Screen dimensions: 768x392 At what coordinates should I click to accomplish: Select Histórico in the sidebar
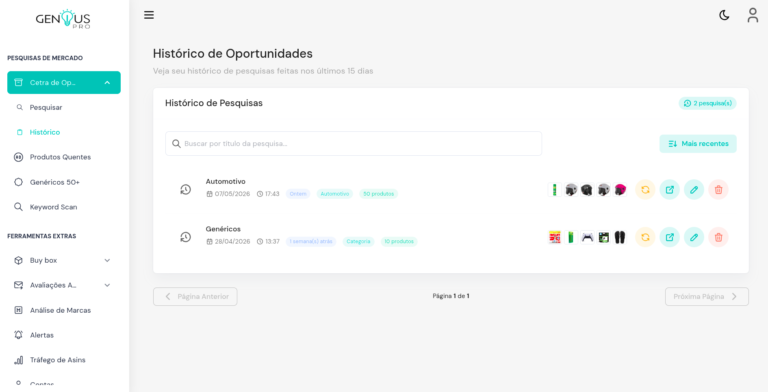pos(45,132)
